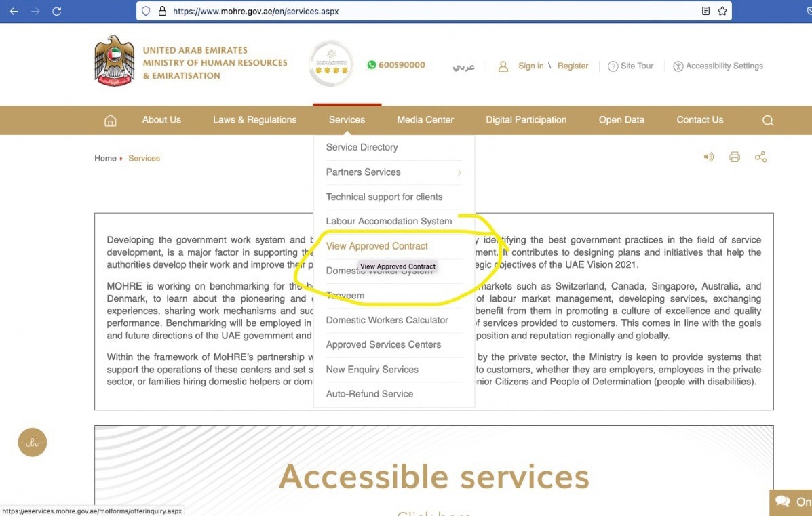Open the print page icon
The height and width of the screenshot is (516, 812).
click(x=735, y=157)
